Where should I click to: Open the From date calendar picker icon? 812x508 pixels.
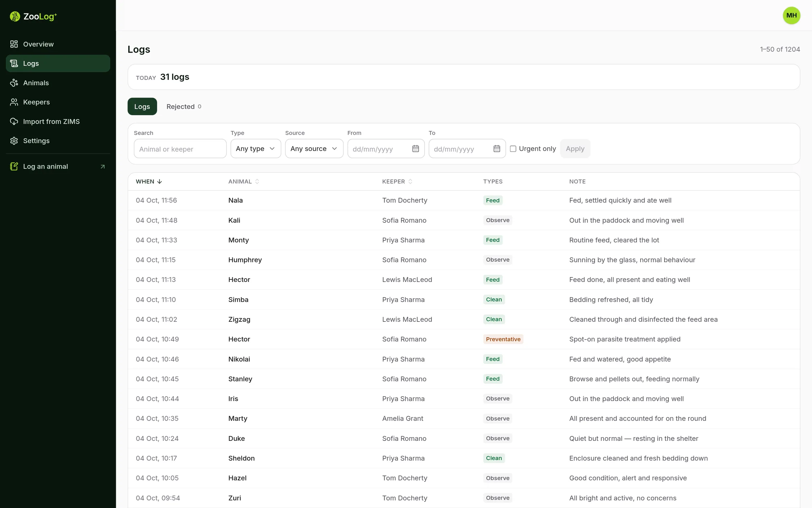415,149
